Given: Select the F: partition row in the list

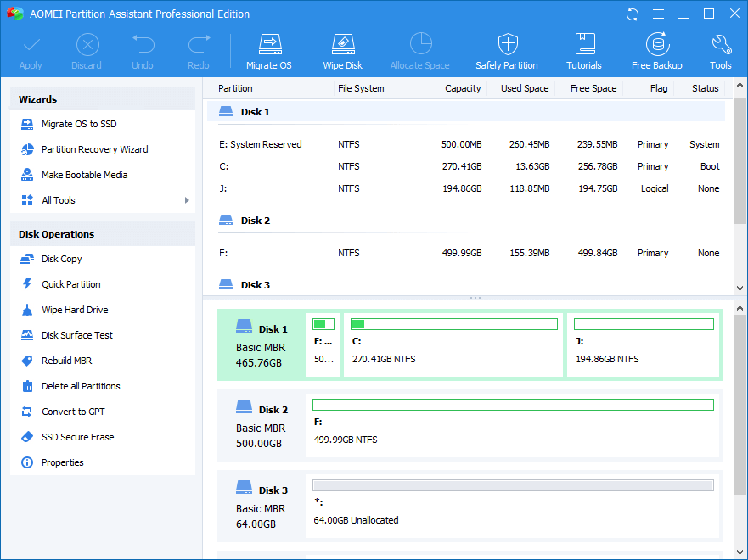Looking at the screenshot, I should pos(466,253).
